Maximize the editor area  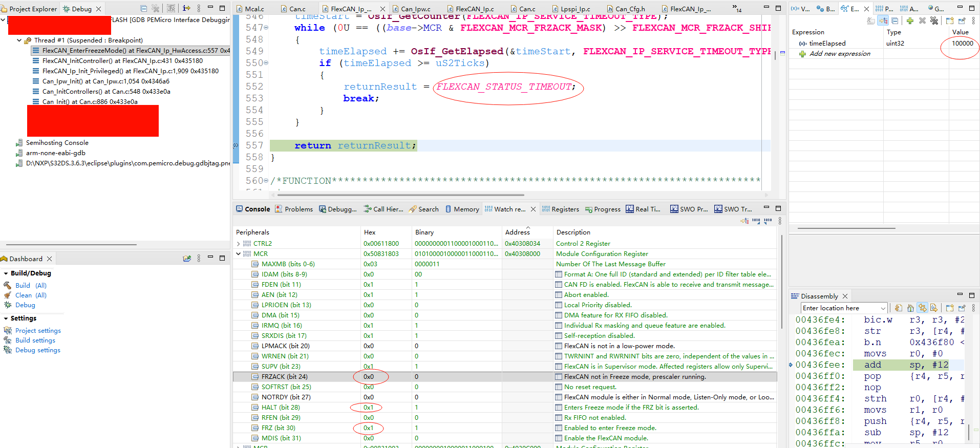tap(778, 8)
